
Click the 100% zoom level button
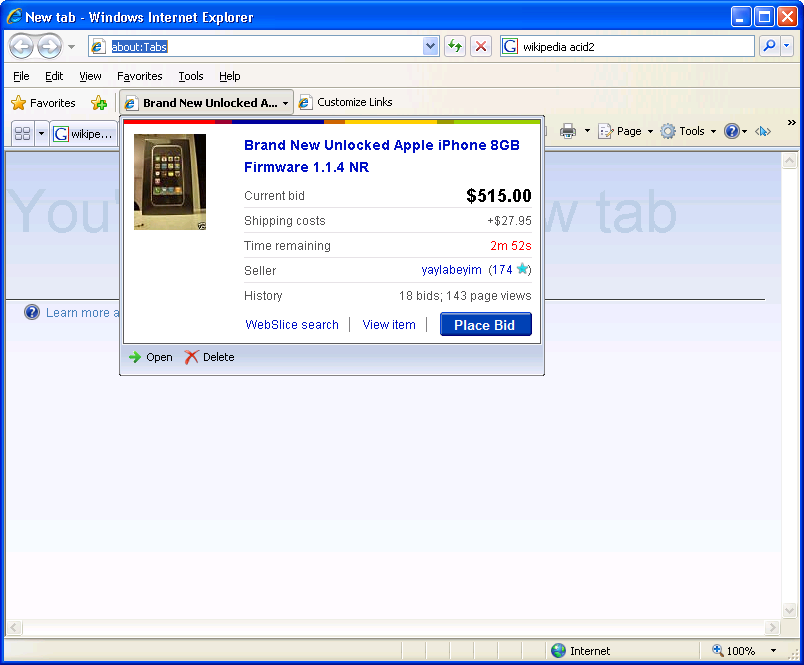click(x=734, y=651)
